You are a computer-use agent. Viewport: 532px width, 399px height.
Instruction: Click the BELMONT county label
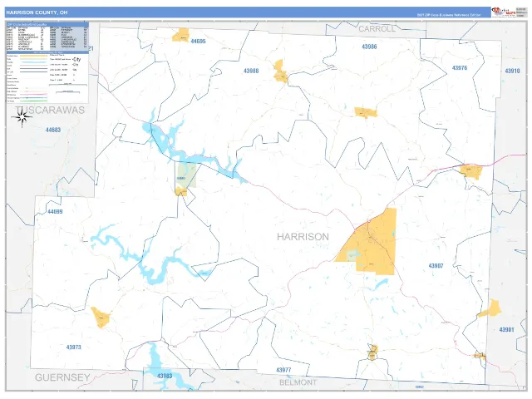click(x=298, y=382)
